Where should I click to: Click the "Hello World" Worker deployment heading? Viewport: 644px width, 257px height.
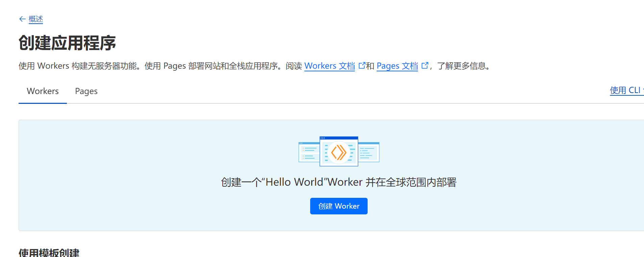pyautogui.click(x=339, y=182)
